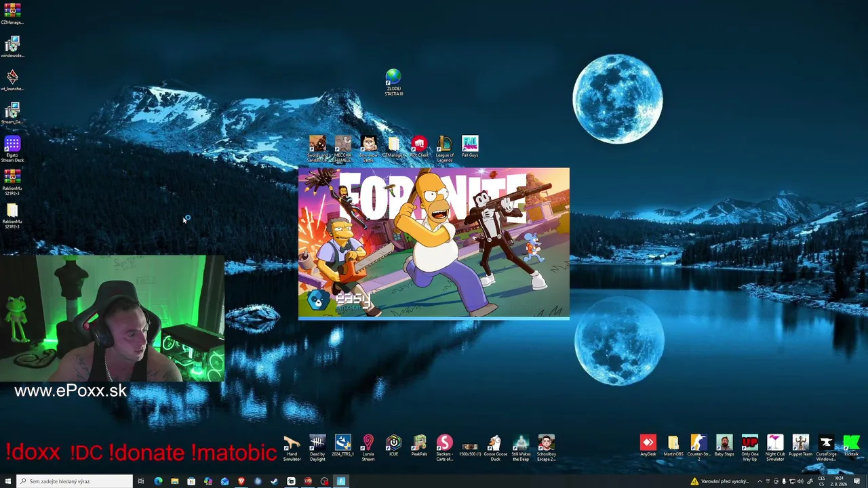
Task: Open the Lumia Stream desktop icon
Action: coord(368,448)
